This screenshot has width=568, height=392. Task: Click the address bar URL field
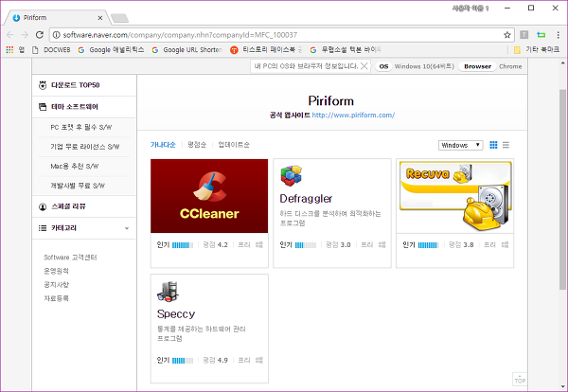pyautogui.click(x=281, y=35)
